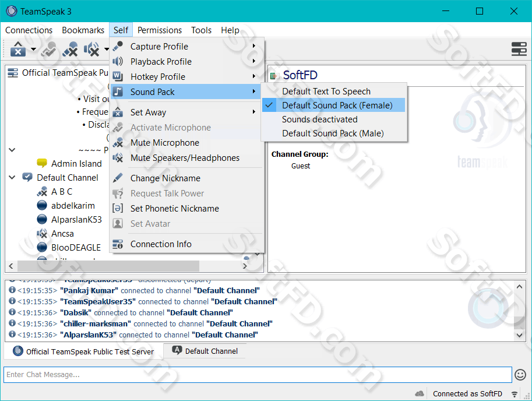Click the Set Away menu icon
The height and width of the screenshot is (401, 532).
pos(118,112)
